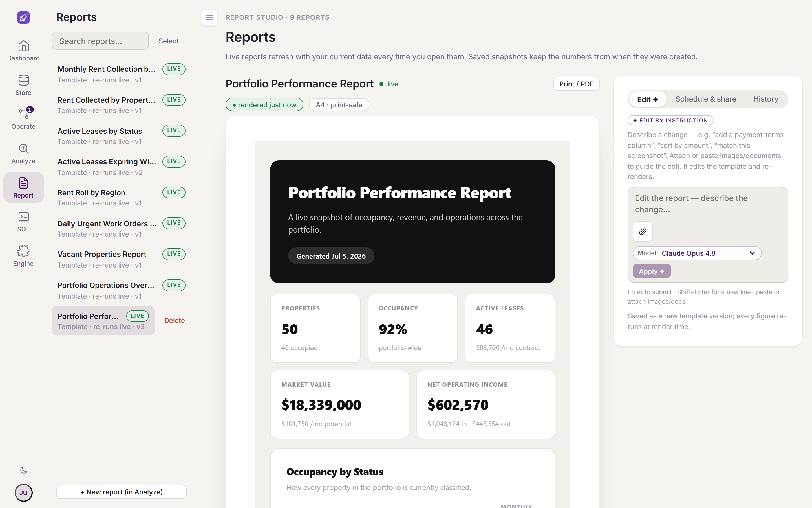Click the EDIT BY INSTRUCTION badge
This screenshot has width=812, height=508.
click(670, 120)
